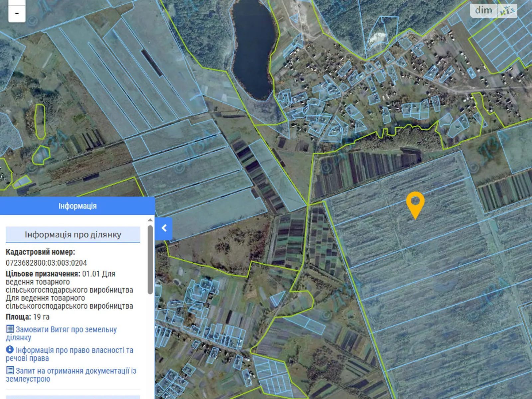The height and width of the screenshot is (399, 532).
Task: Open Запит на отримання документації link
Action: click(x=75, y=371)
